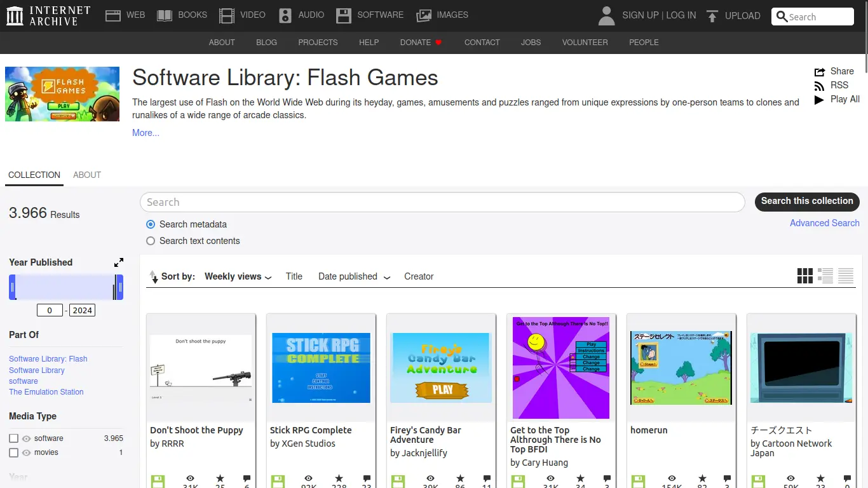Select the Search text contents radio button
Viewport: 868px width, 488px height.
[151, 241]
